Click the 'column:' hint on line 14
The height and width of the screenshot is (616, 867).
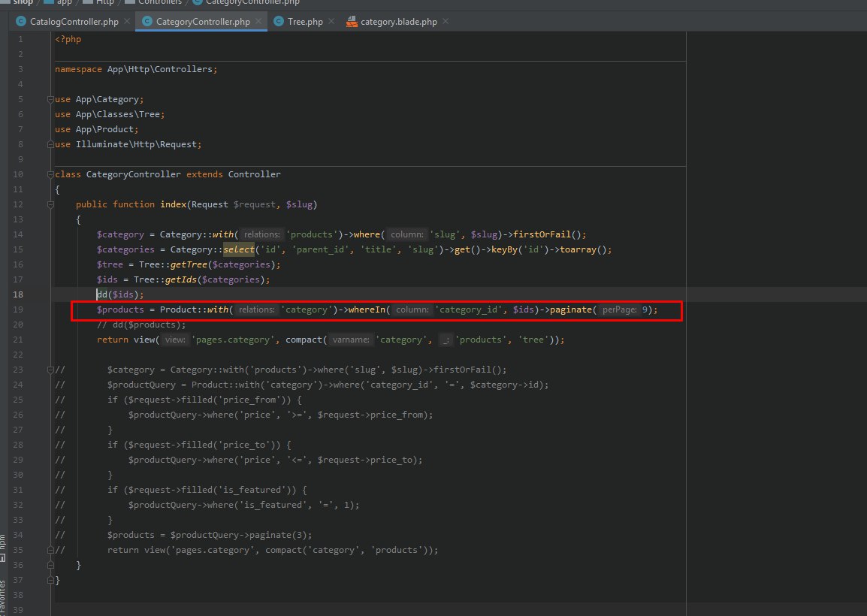point(407,234)
